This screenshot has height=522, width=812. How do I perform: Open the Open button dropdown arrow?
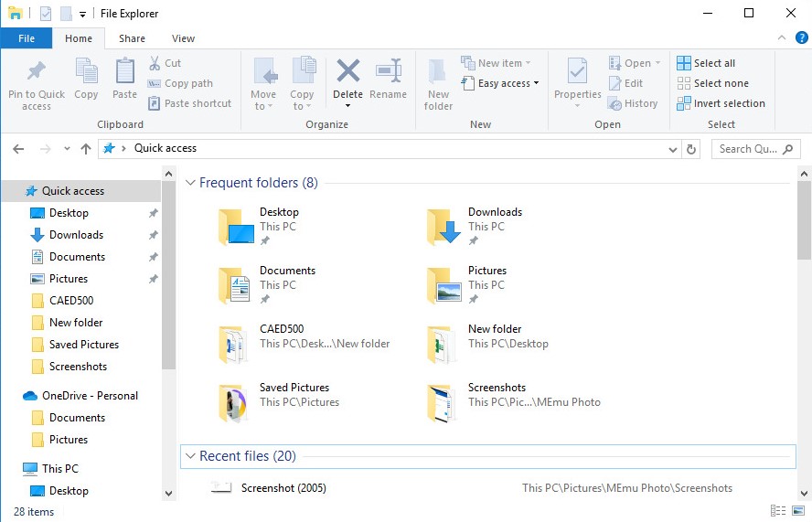click(657, 63)
